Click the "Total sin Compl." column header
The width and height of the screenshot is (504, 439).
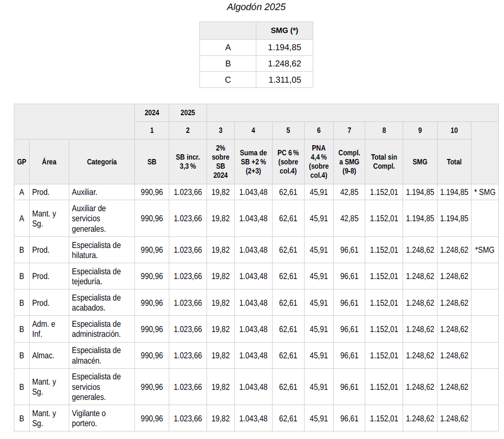click(383, 162)
